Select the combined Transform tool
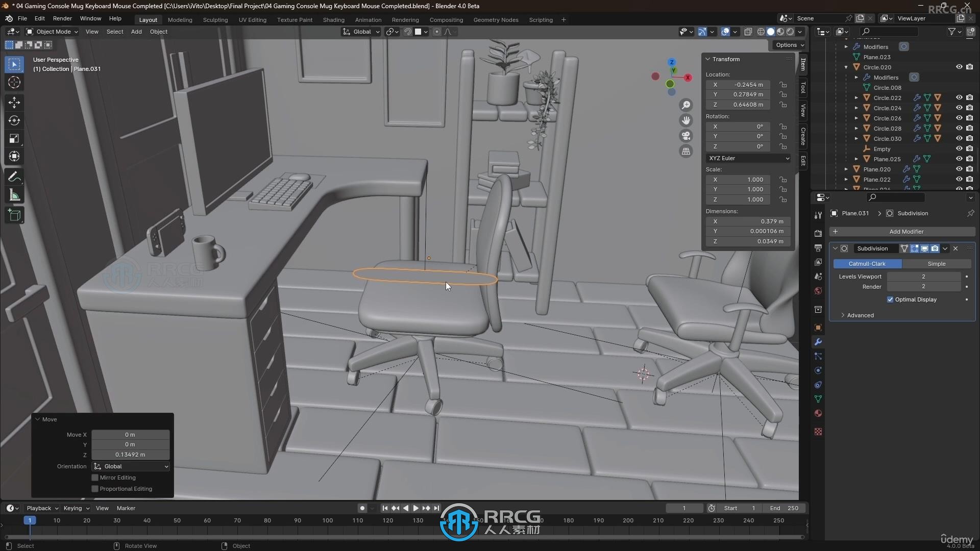This screenshot has width=980, height=551. pos(14,156)
